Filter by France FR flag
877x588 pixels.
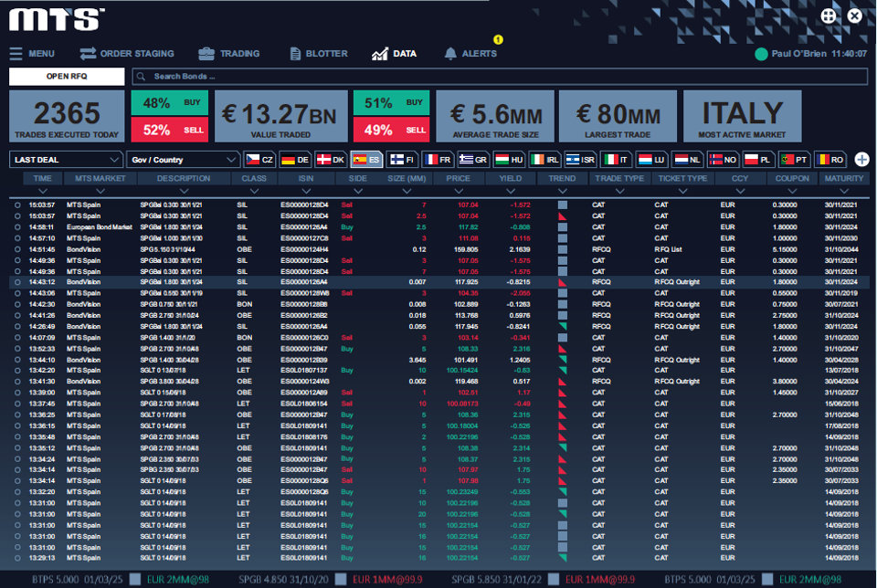[x=438, y=159]
